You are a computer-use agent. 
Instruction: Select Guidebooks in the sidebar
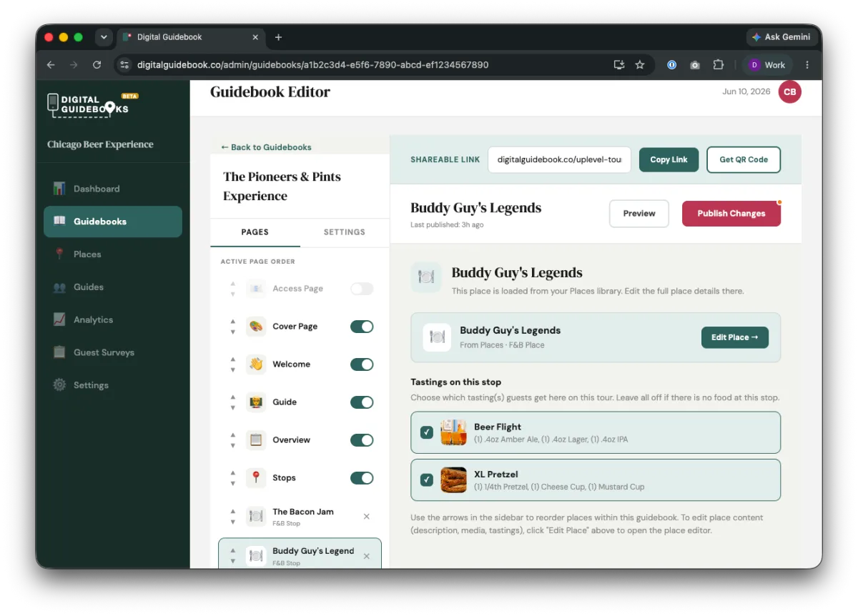pos(113,222)
